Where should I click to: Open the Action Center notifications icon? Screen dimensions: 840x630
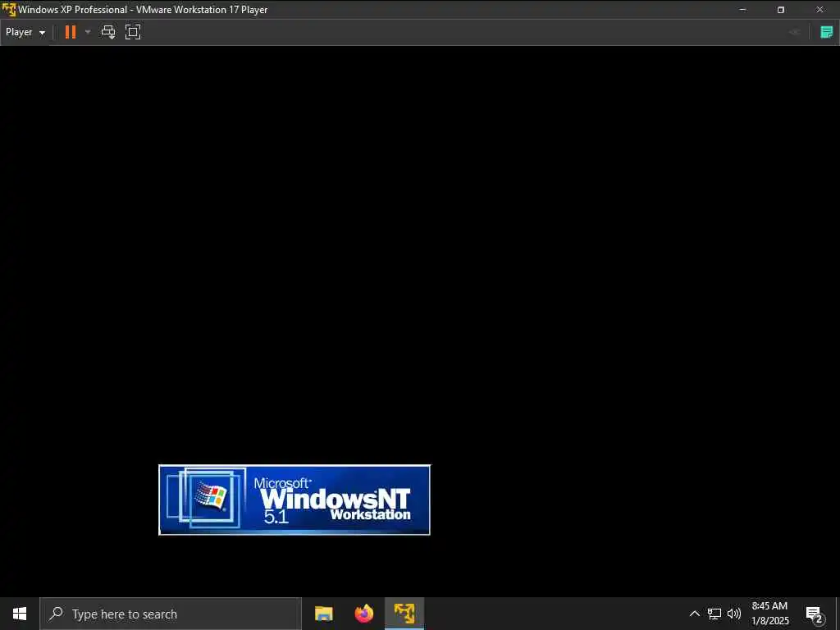coord(815,614)
